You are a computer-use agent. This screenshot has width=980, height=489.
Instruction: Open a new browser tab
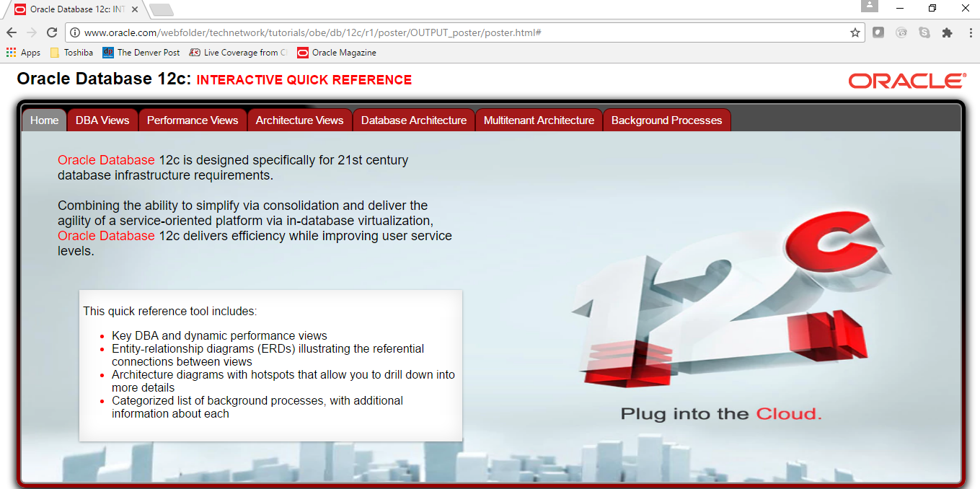coord(161,10)
